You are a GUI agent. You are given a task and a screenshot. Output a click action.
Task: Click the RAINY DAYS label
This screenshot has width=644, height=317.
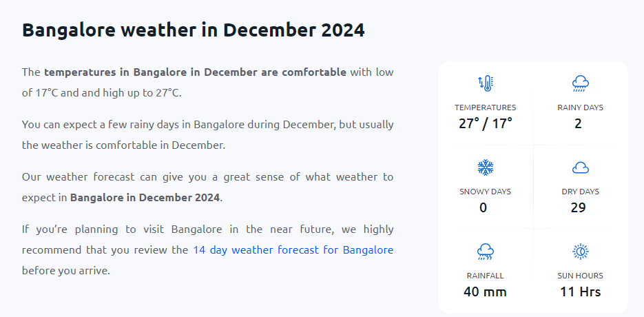coord(581,108)
